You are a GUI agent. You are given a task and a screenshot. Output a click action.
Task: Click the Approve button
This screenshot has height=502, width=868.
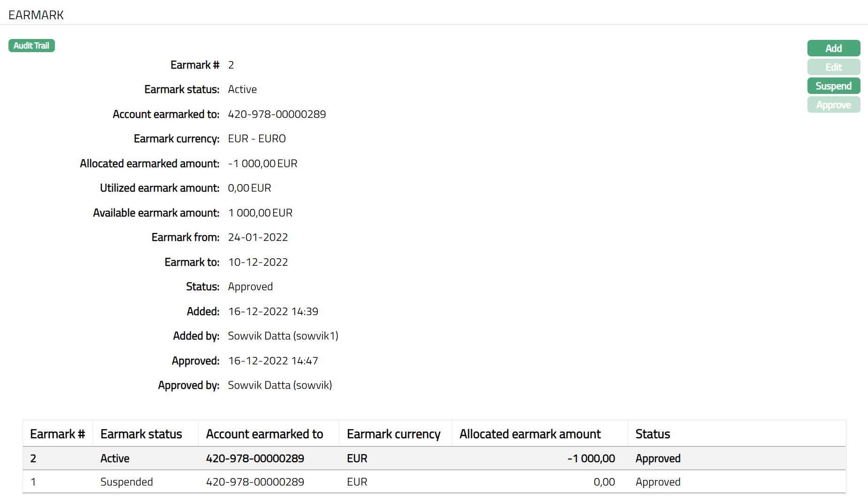833,105
